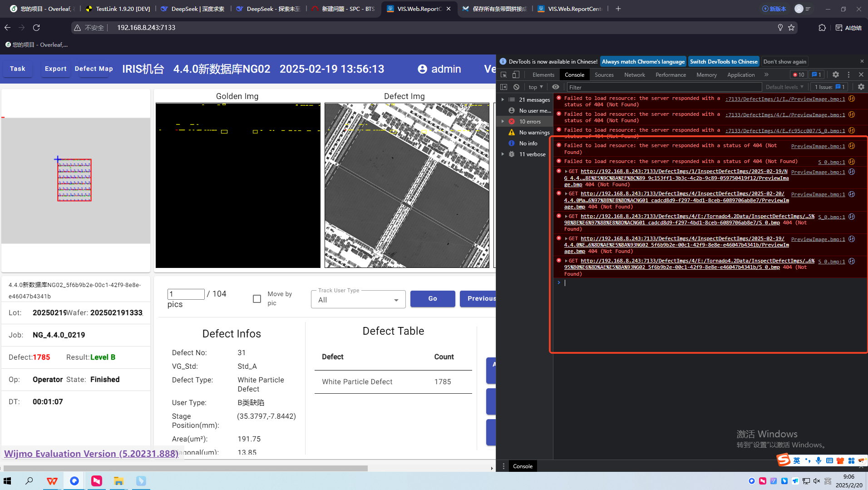This screenshot has width=868, height=490.
Task: Click the Sogou input method S icon
Action: [x=784, y=460]
